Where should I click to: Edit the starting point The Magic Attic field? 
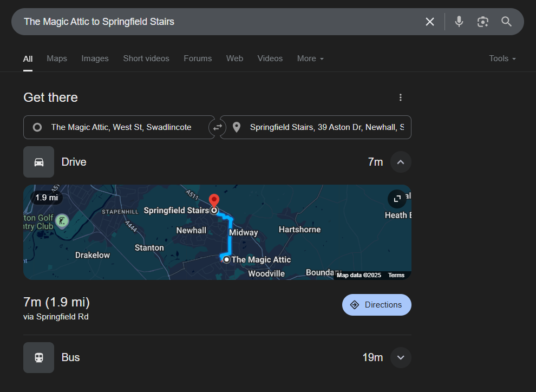(x=119, y=127)
